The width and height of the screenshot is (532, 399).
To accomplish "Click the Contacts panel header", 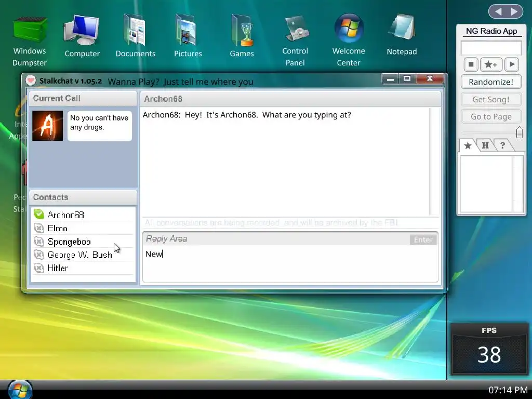I will coord(83,197).
